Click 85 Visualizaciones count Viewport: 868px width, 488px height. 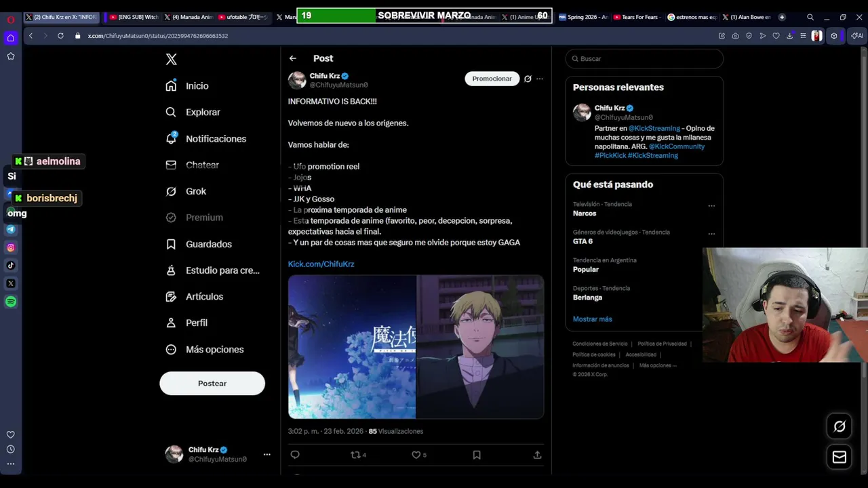pos(396,431)
